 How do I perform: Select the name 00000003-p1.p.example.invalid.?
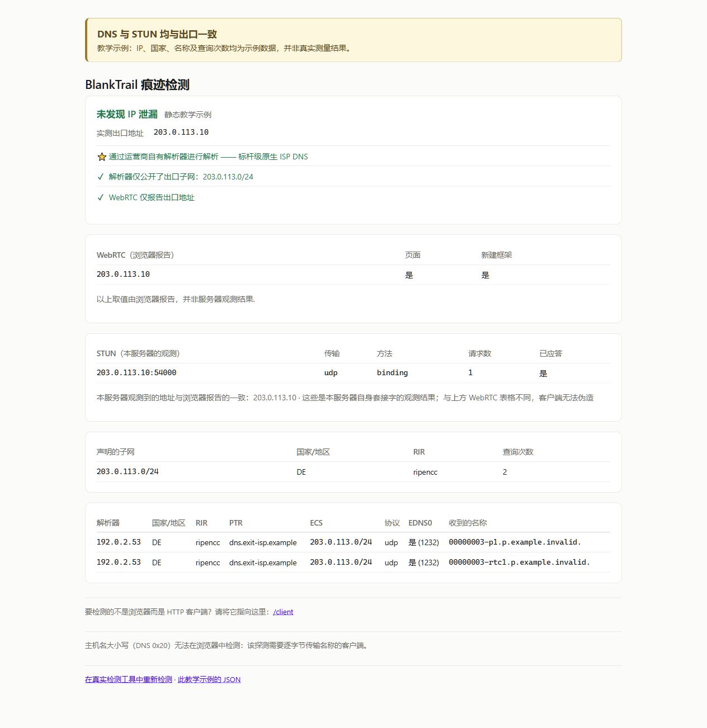(515, 542)
